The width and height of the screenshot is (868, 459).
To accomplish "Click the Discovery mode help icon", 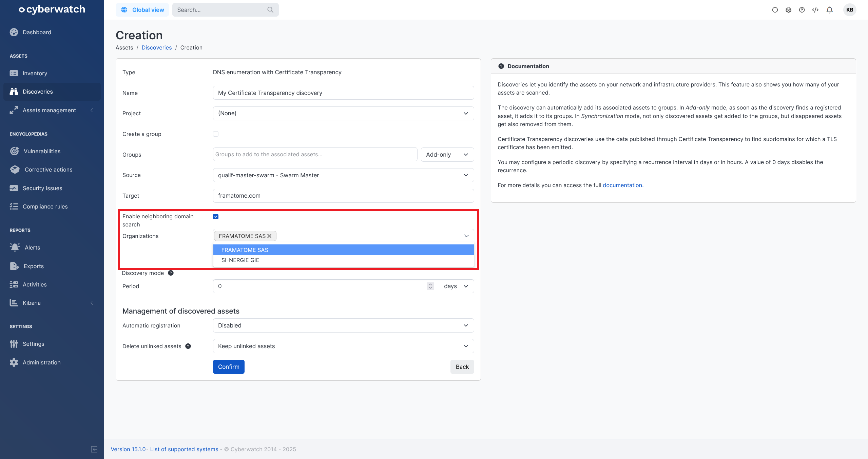I will pos(171,273).
